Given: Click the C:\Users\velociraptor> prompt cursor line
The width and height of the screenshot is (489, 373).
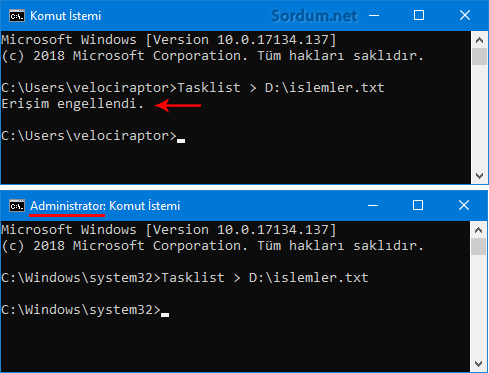Looking at the screenshot, I should (93, 136).
